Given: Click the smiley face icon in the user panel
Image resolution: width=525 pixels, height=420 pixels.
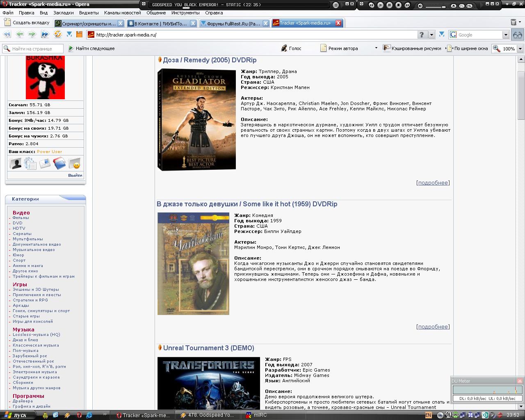Looking at the screenshot, I should coord(75,164).
